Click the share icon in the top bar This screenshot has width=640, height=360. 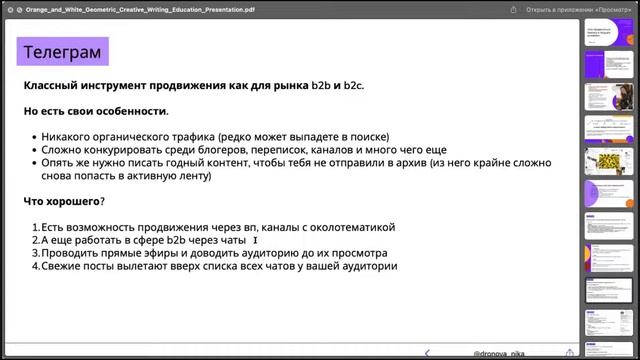(513, 10)
